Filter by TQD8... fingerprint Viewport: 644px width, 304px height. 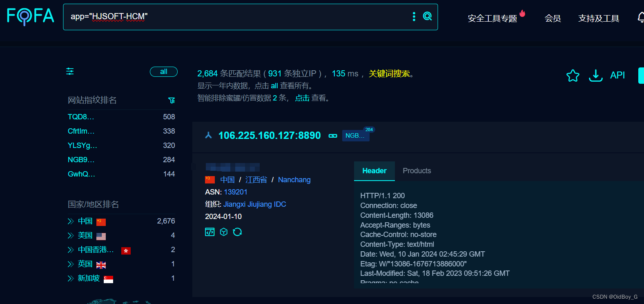81,117
